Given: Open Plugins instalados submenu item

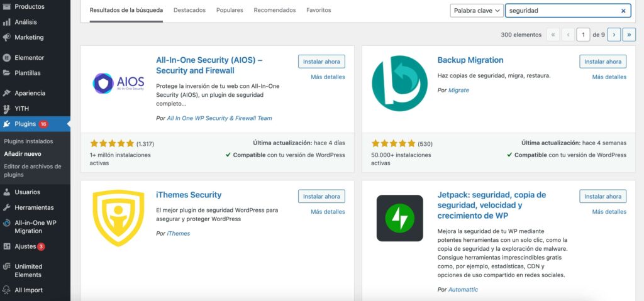Looking at the screenshot, I should tap(28, 141).
